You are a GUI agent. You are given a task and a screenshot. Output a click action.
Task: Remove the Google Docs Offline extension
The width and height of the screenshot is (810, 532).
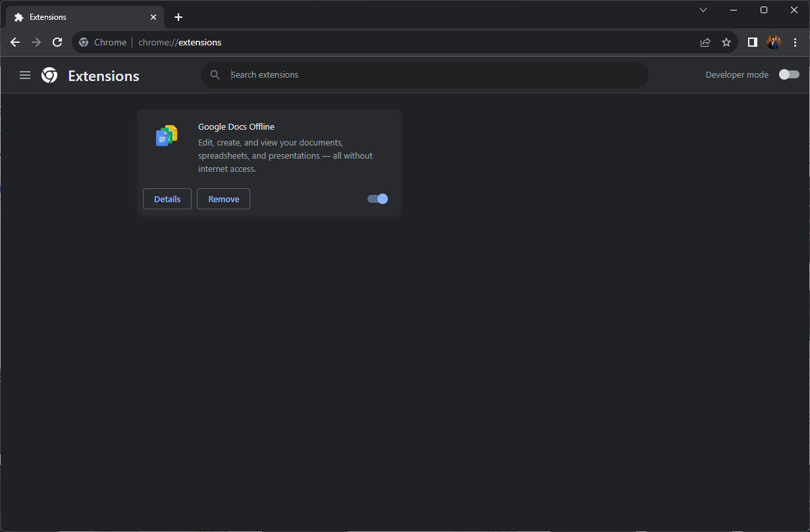coord(223,199)
